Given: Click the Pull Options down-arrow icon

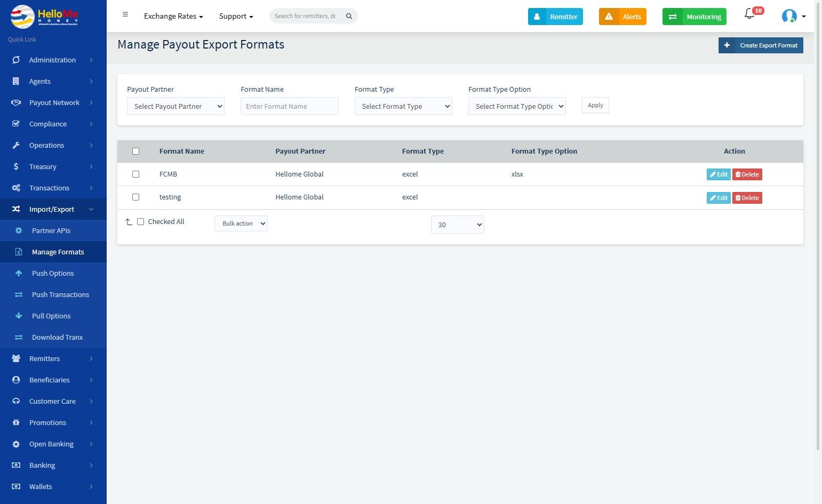Looking at the screenshot, I should (x=19, y=316).
